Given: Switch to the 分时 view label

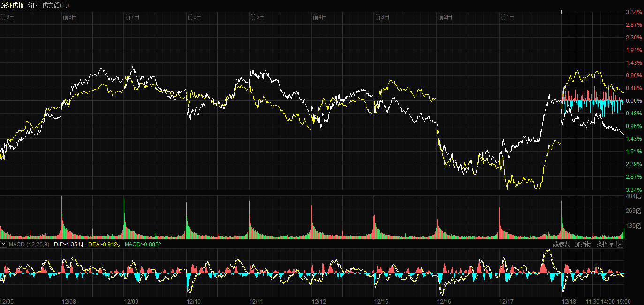Looking at the screenshot, I should (33, 5).
